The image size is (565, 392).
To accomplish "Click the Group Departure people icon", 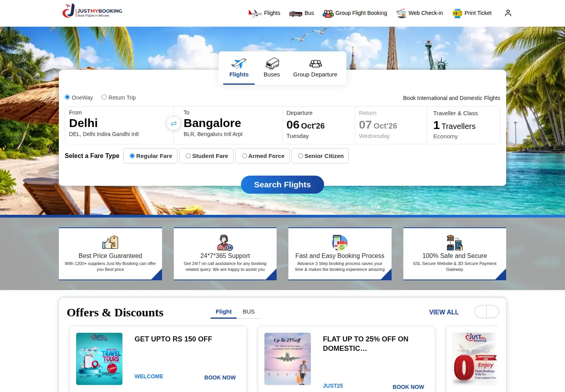I will (315, 64).
